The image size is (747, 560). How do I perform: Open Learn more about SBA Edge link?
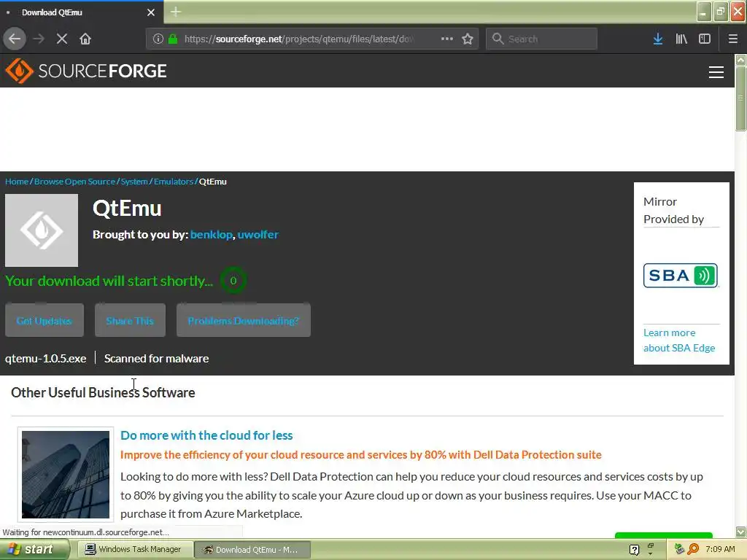(x=679, y=340)
